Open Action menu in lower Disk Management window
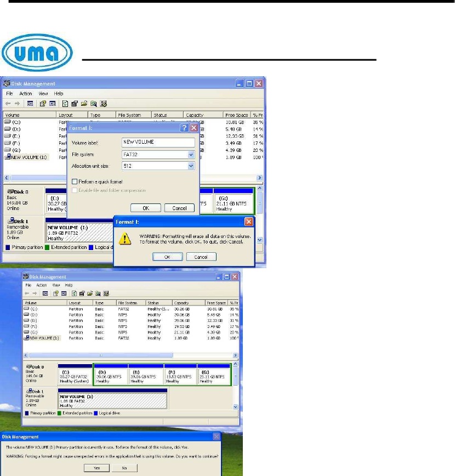This screenshot has width=455, height=476. (42, 285)
